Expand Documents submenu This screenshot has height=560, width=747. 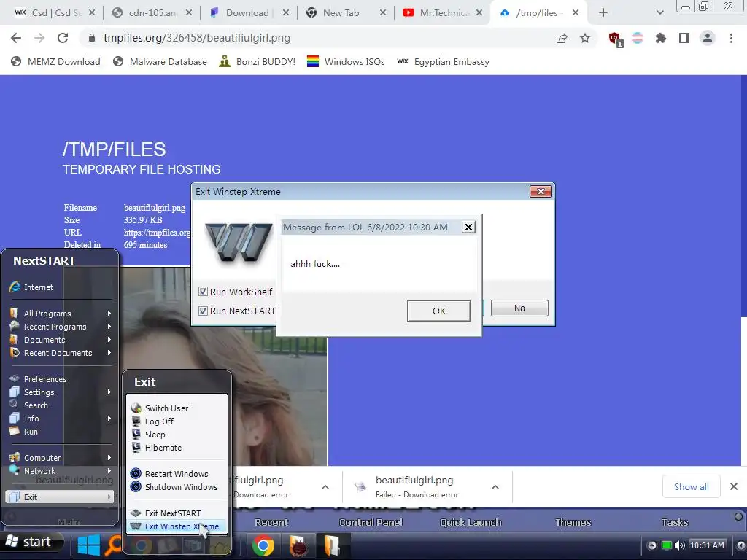coord(61,340)
